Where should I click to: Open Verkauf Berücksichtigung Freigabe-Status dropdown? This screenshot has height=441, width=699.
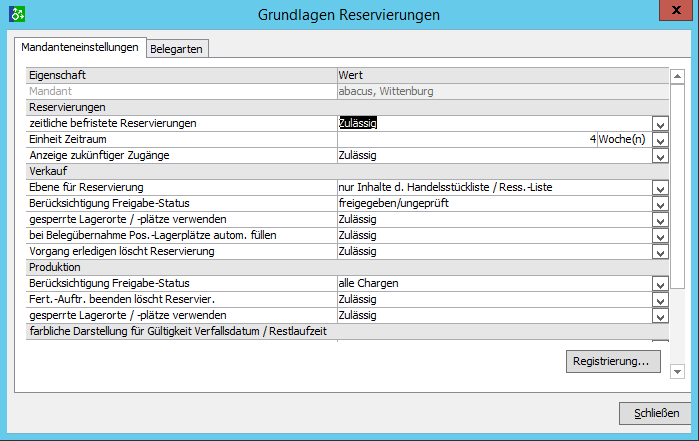pyautogui.click(x=659, y=204)
